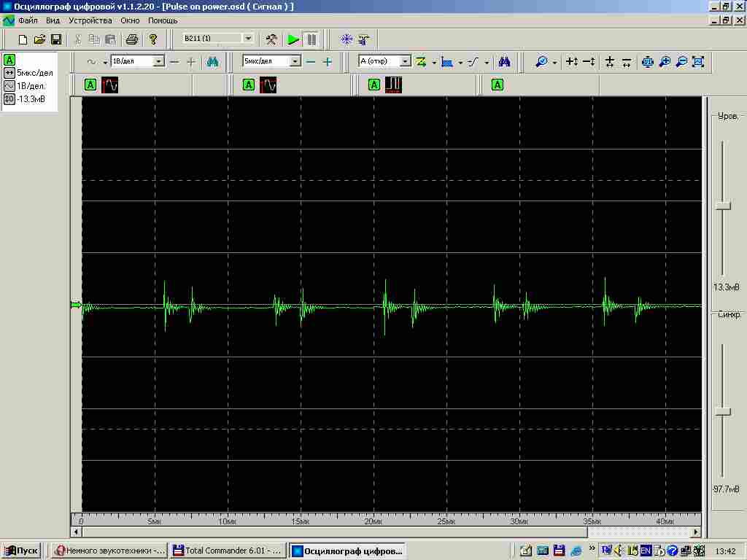Save the oscillogram with the floppy icon
Image resolution: width=747 pixels, height=560 pixels.
(56, 39)
